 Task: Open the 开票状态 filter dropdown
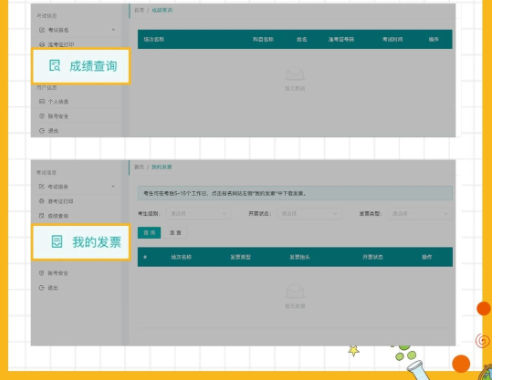(309, 213)
